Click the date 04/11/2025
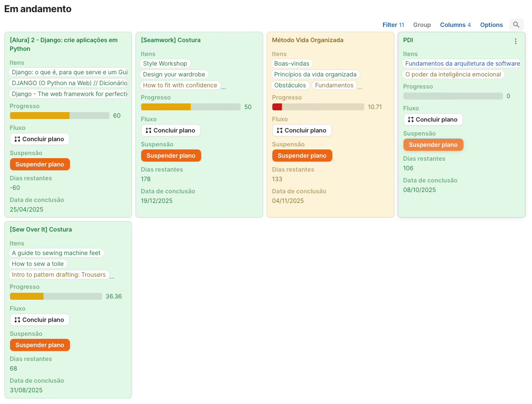This screenshot has width=532, height=404. click(x=288, y=201)
